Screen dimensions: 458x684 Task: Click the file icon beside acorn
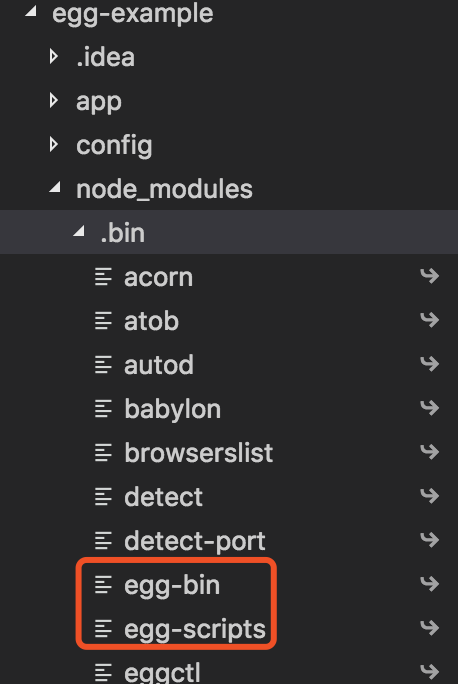click(x=103, y=277)
